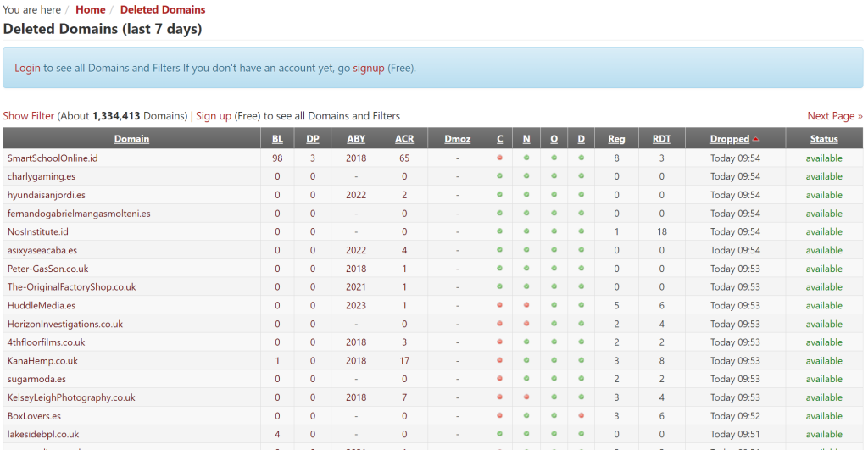868x450 pixels.
Task: Click the red N dot in HuddleMedia.es row
Action: click(526, 305)
